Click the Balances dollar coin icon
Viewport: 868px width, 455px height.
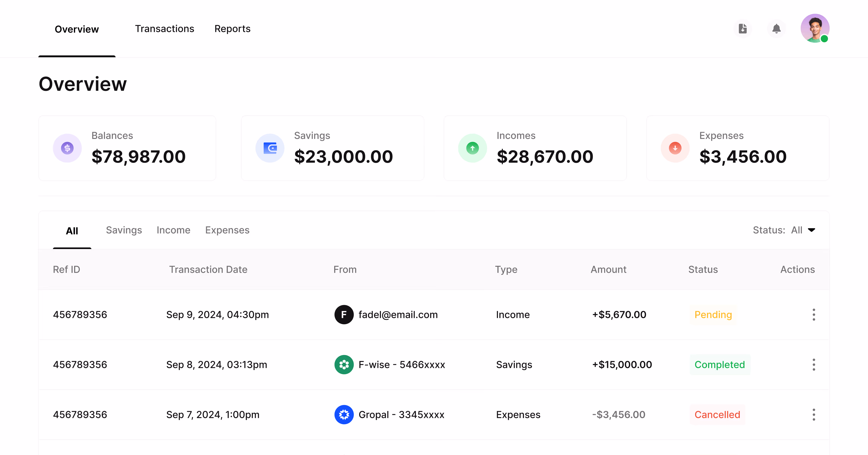tap(67, 148)
